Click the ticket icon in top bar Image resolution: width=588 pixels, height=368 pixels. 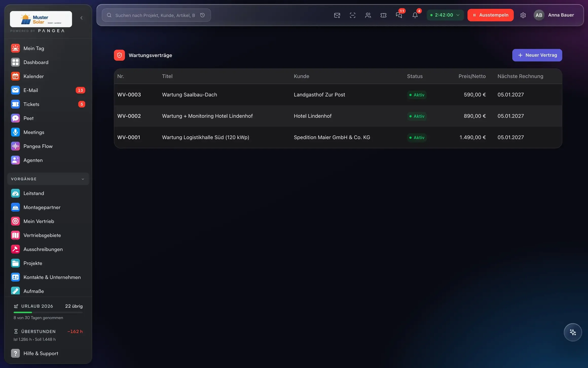tap(383, 15)
